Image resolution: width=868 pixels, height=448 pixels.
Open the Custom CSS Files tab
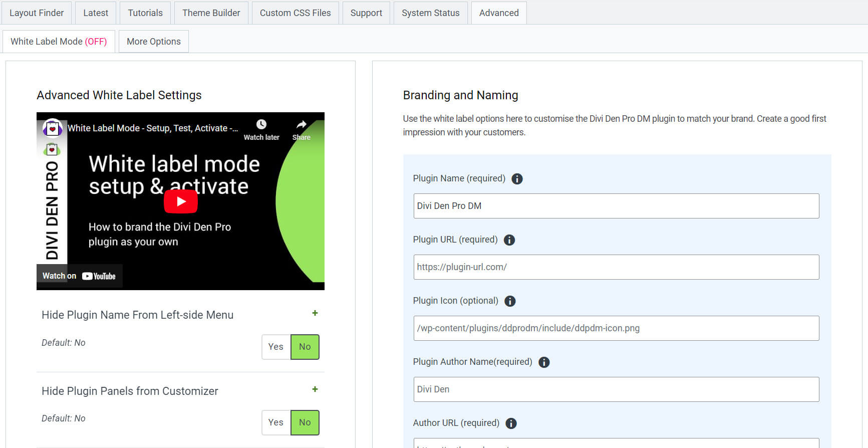pyautogui.click(x=295, y=13)
